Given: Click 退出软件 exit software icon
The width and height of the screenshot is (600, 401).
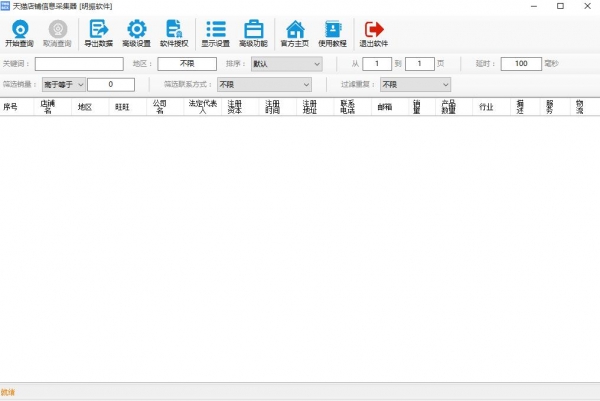Looking at the screenshot, I should tap(374, 33).
